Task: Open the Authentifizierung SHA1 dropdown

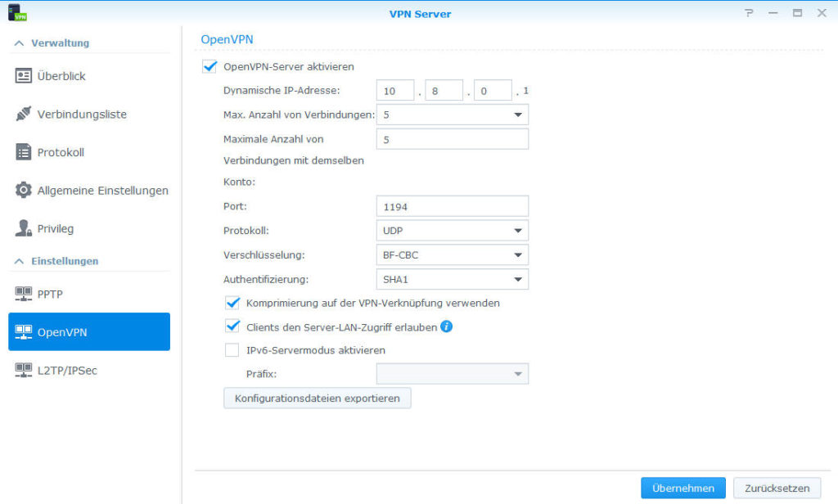Action: point(452,280)
